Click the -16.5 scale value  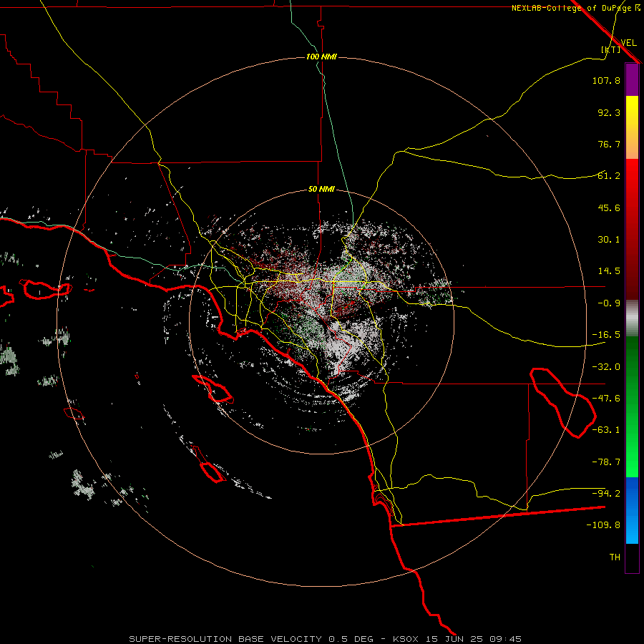click(606, 335)
